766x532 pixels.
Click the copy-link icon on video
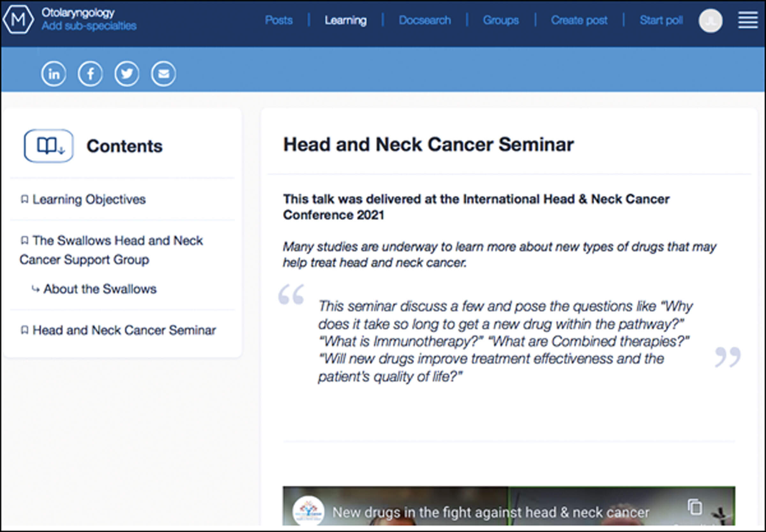point(695,507)
